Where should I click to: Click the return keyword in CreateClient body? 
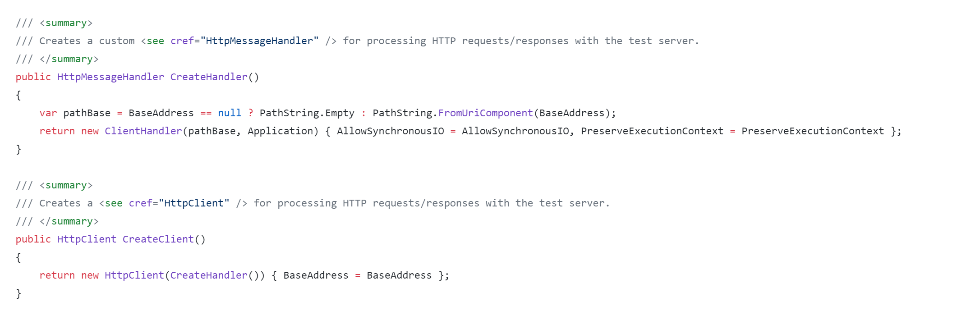57,275
